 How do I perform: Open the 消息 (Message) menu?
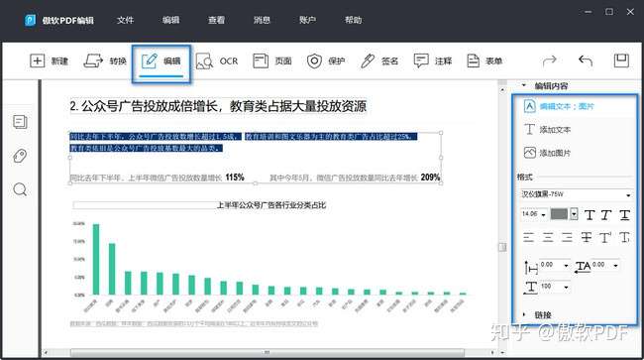[262, 20]
